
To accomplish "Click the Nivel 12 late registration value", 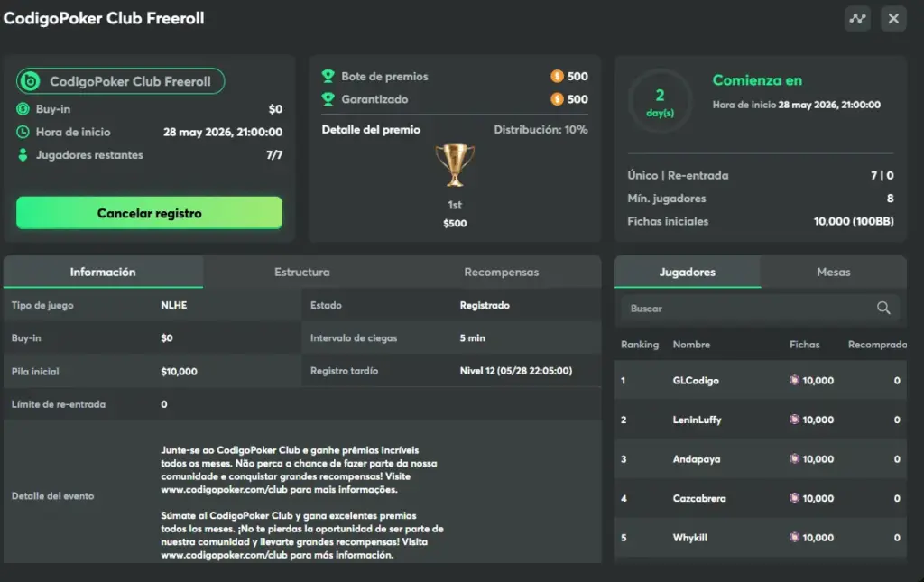I will [x=515, y=371].
